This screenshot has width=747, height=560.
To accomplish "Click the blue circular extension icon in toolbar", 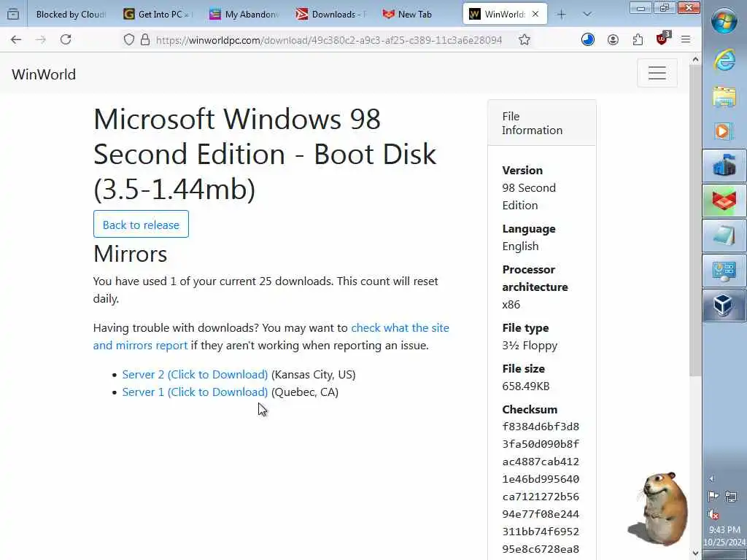I will (x=588, y=40).
